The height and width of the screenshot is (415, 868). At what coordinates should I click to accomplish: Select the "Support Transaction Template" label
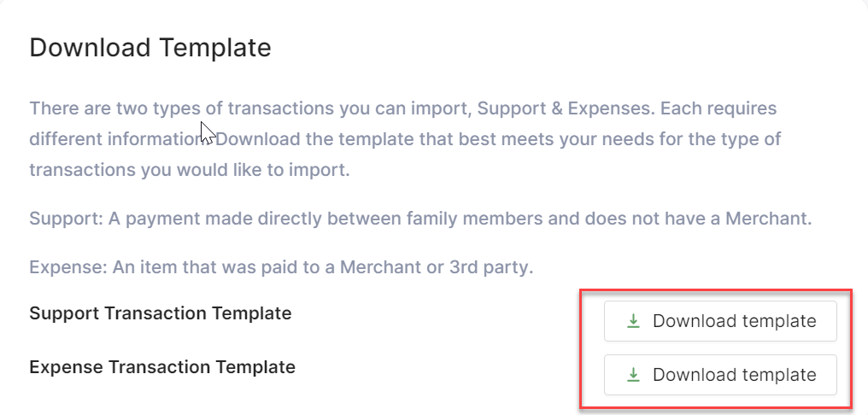[160, 313]
